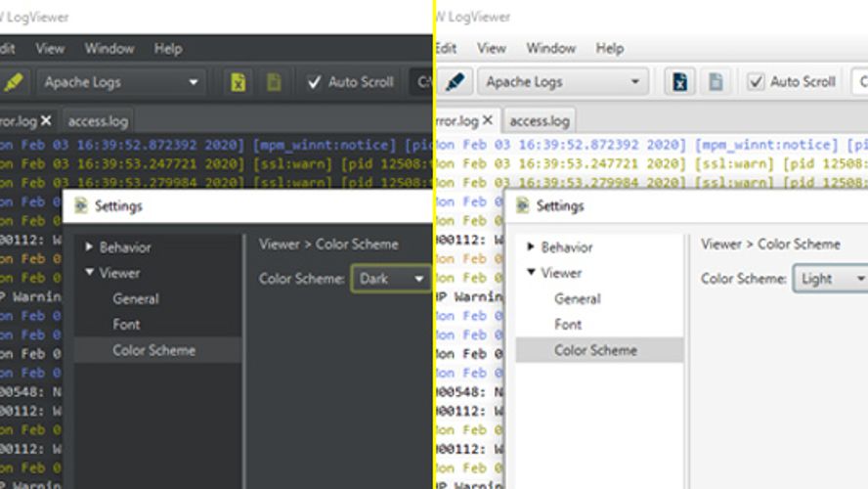This screenshot has width=868, height=489.
Task: Click Viewer > Color Scheme breadcrumb, light dialog
Action: point(770,244)
